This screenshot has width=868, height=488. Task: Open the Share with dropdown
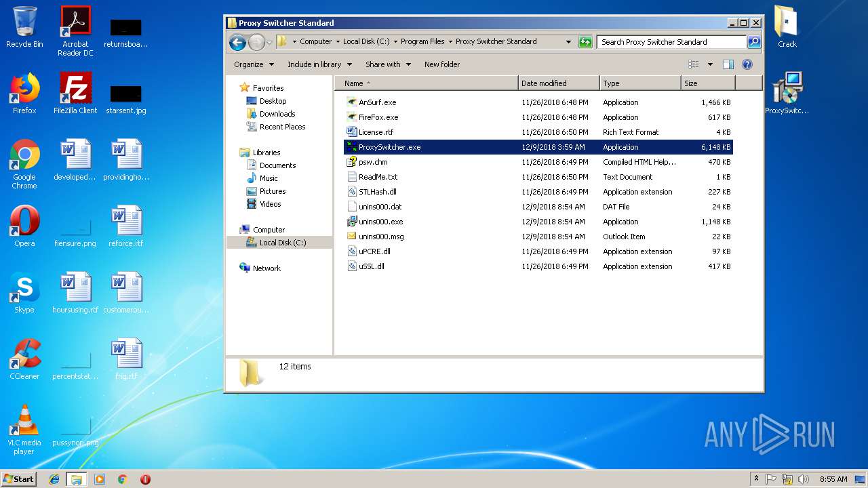tap(389, 64)
